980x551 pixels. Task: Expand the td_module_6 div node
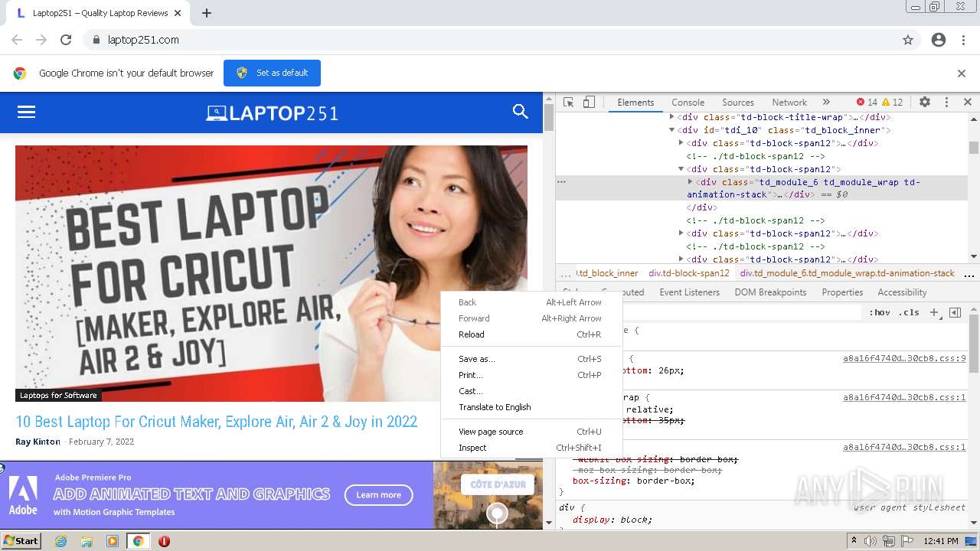pos(691,182)
